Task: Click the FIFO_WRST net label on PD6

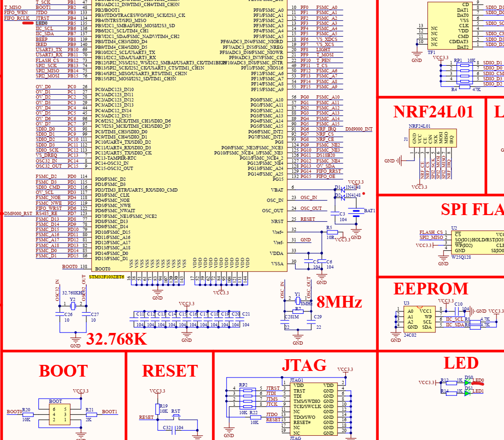Action: pos(48,208)
